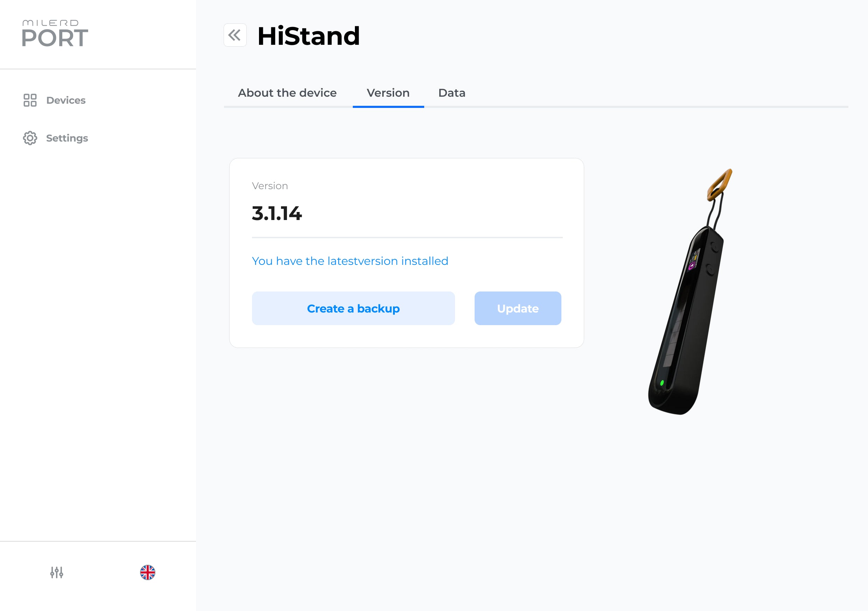868x611 pixels.
Task: Click the Version label in the card
Action: point(269,186)
